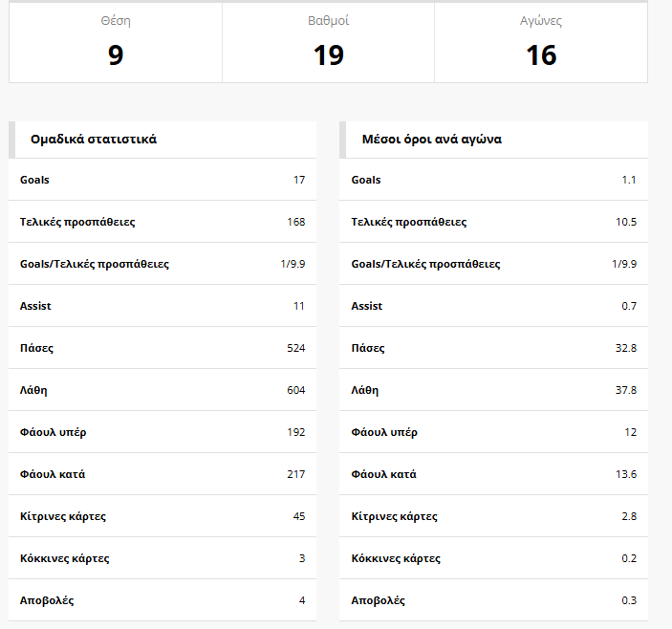Click Κόκκινες κάρτες total of 3
This screenshot has height=629, width=672.
(302, 558)
